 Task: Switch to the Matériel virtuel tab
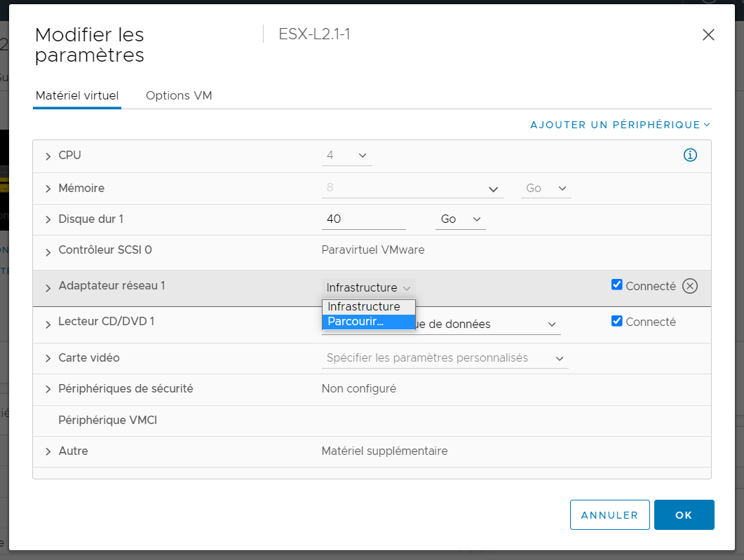77,96
